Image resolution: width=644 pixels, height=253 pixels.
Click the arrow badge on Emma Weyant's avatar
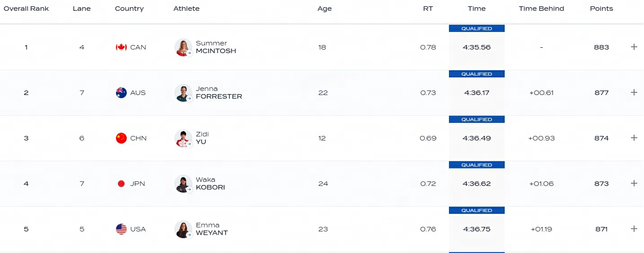(x=189, y=235)
